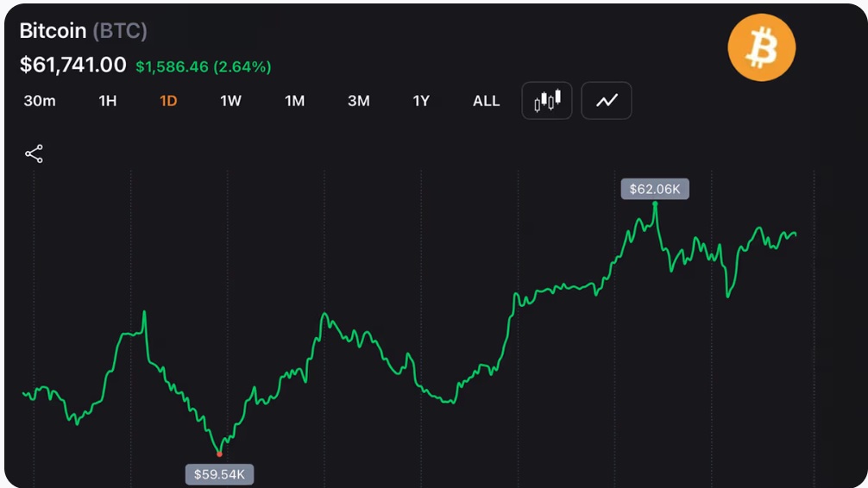Select the 1H time range
868x488 pixels.
click(107, 101)
